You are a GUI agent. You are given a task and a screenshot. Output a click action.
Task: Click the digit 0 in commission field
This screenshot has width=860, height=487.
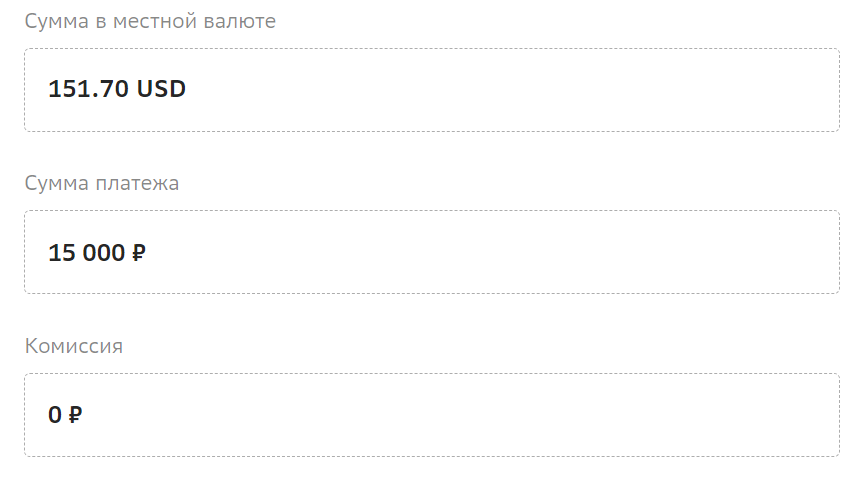pos(55,415)
